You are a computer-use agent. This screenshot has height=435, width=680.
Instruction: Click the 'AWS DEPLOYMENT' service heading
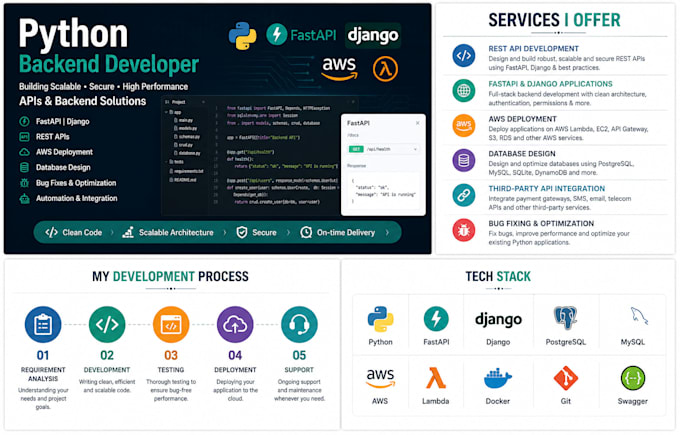coord(523,119)
